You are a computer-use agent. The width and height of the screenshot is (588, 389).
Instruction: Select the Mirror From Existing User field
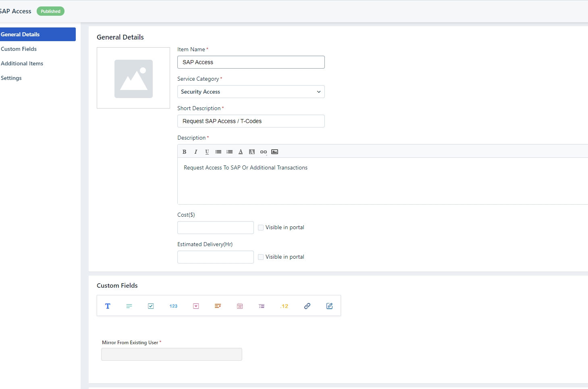[172, 354]
